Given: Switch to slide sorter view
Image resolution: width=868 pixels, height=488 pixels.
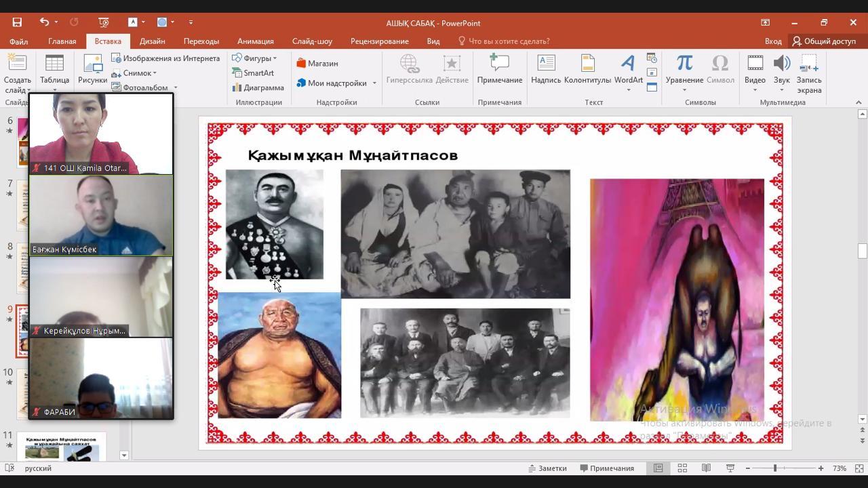Looking at the screenshot, I should point(682,468).
